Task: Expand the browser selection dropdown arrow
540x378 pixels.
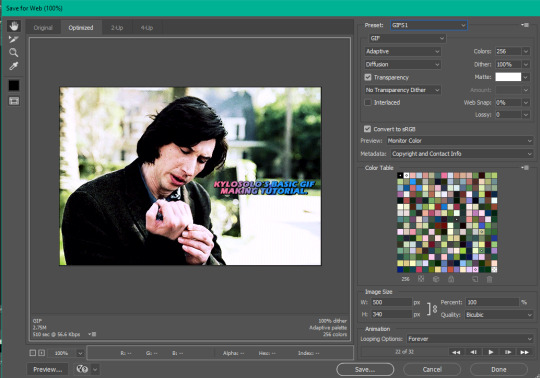Action: (x=95, y=369)
